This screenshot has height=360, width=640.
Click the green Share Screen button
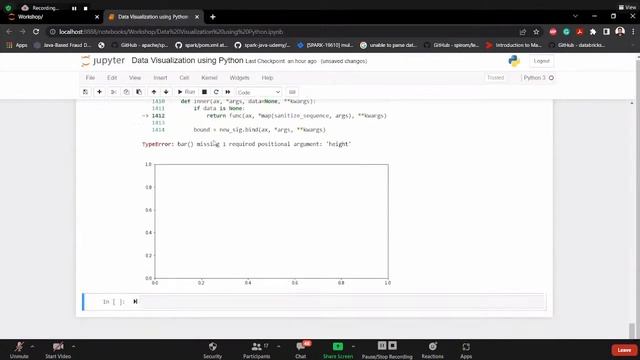tap(338, 350)
